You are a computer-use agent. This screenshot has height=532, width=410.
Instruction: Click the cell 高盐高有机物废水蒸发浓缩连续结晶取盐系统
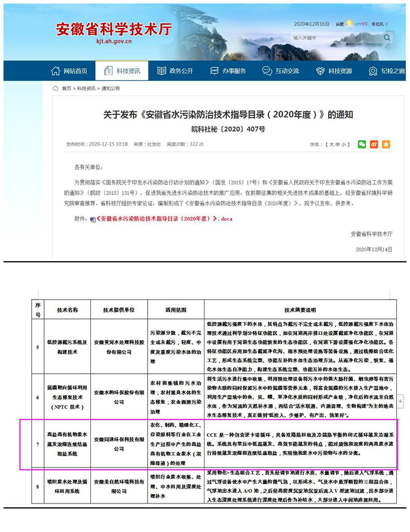coord(67,444)
